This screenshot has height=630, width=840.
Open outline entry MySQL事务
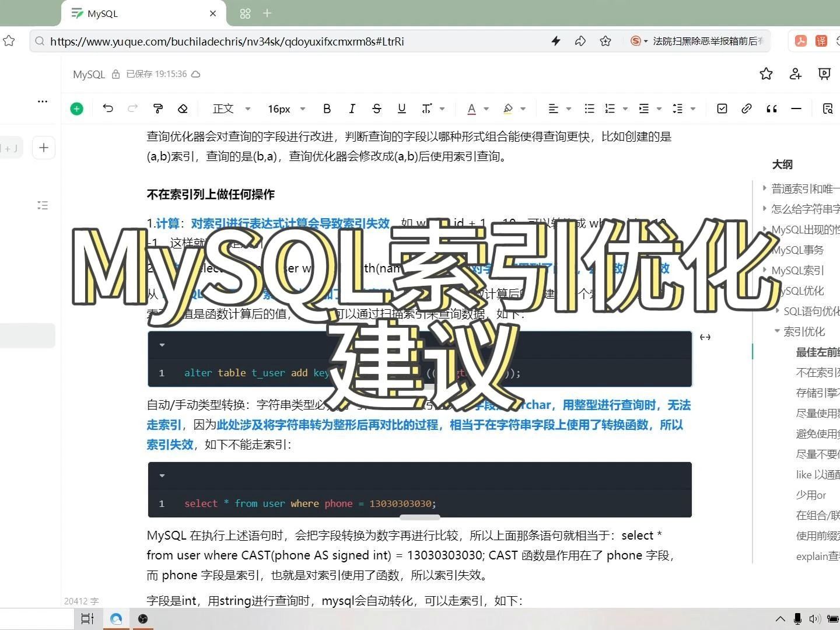pos(797,250)
